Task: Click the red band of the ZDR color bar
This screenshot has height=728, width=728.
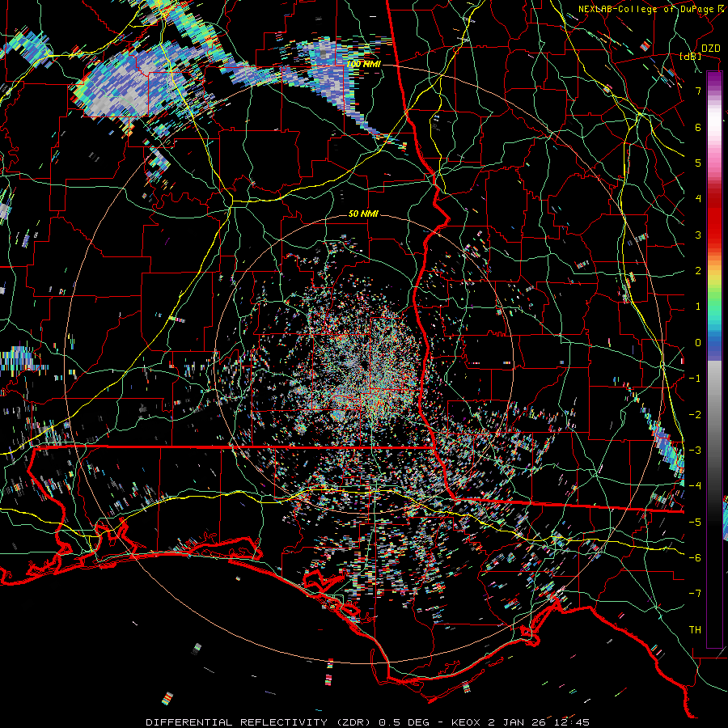Action: [714, 216]
